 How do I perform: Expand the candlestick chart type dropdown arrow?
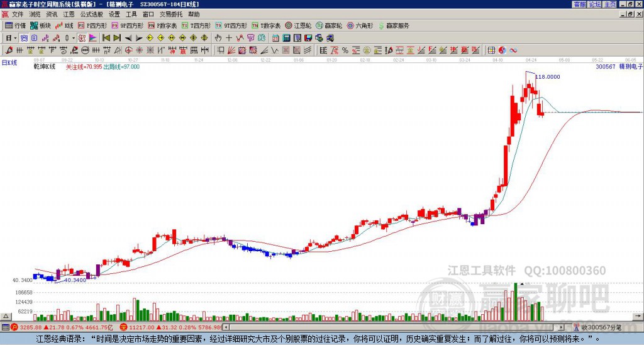click(74, 38)
